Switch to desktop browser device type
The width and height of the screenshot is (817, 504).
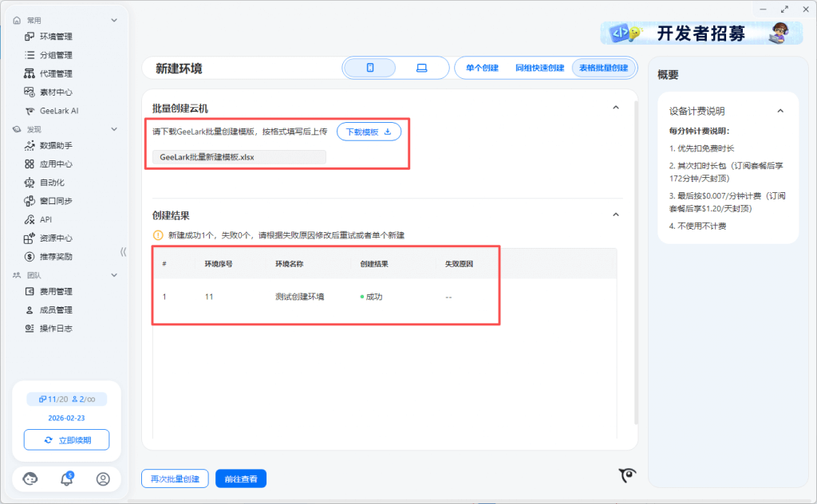(421, 68)
